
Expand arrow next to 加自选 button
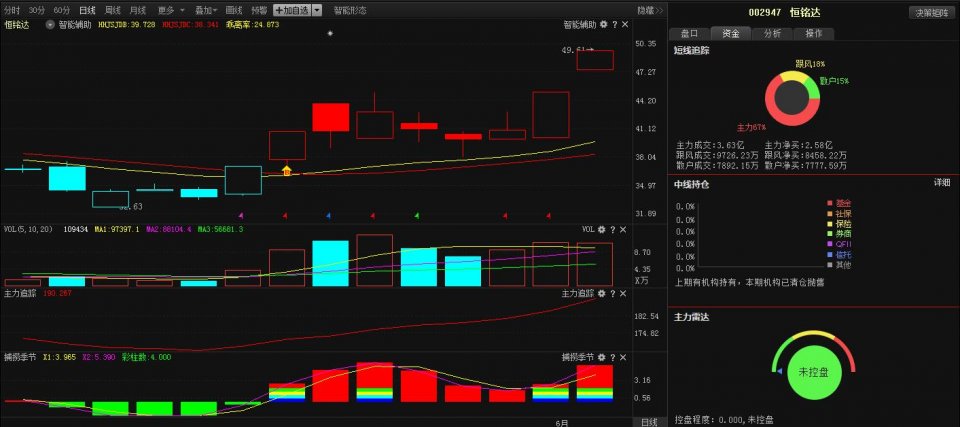tap(317, 10)
